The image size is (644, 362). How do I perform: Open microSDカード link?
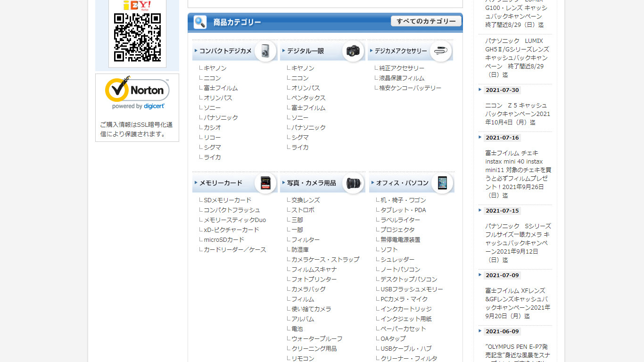coord(224,240)
